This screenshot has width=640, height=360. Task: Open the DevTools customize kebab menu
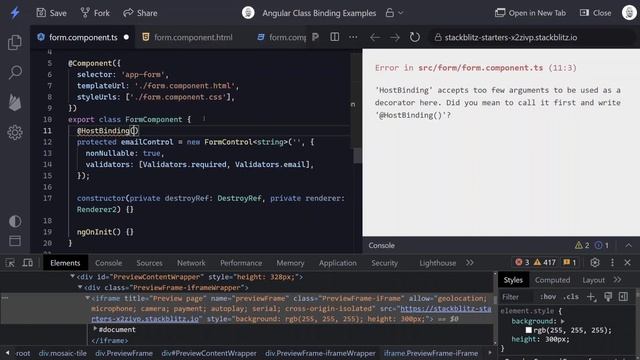612,262
